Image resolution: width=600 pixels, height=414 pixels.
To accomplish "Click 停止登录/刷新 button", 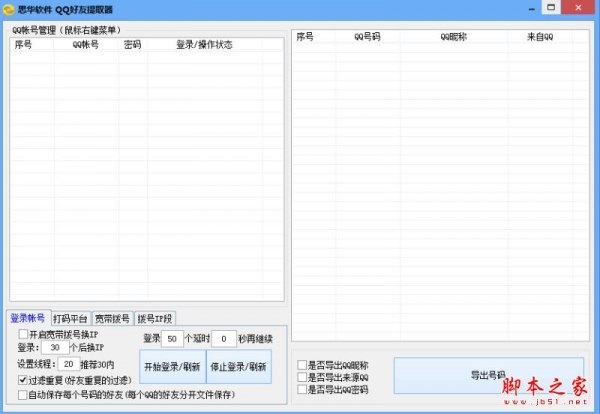I will point(238,367).
